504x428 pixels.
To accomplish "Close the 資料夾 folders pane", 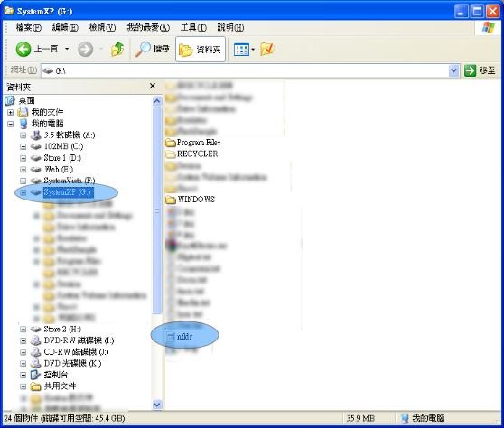I will pos(153,86).
